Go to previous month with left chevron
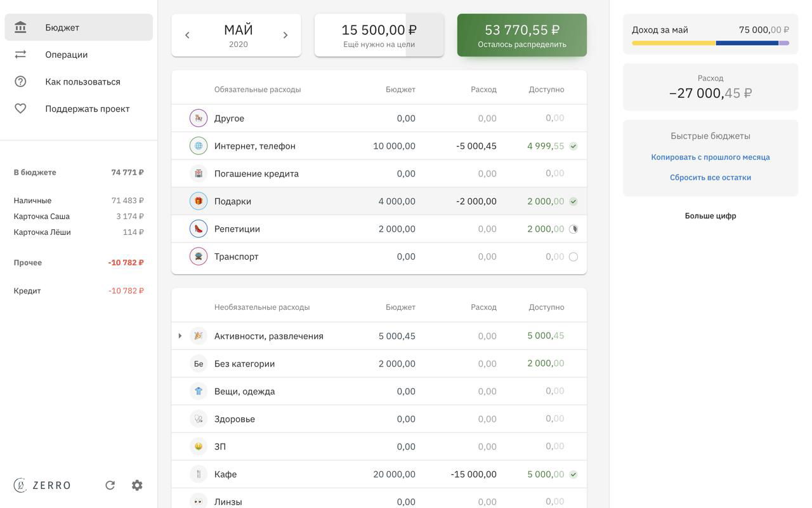 click(187, 36)
